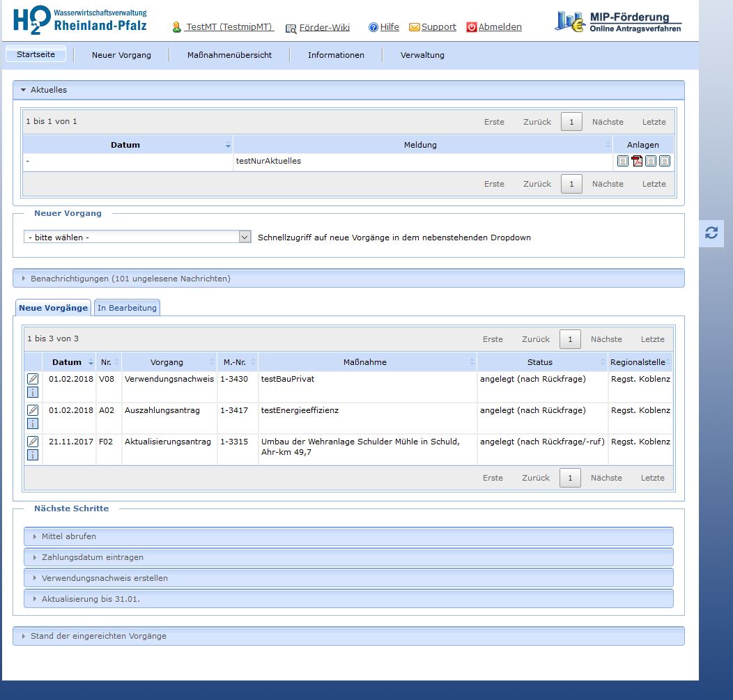Click the Maßnahme cell testBauPrivat
Image resolution: width=733 pixels, height=700 pixels.
pos(367,387)
